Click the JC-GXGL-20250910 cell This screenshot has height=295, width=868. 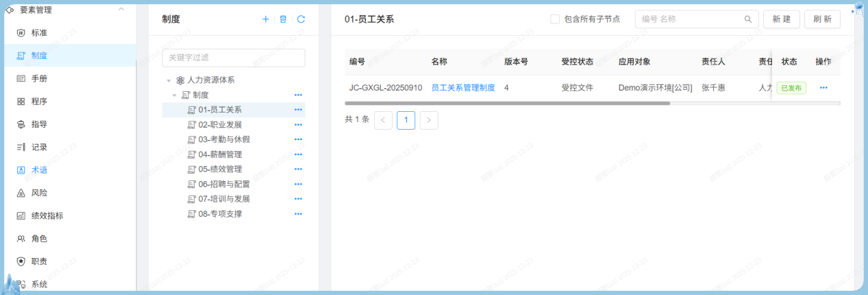pyautogui.click(x=386, y=88)
